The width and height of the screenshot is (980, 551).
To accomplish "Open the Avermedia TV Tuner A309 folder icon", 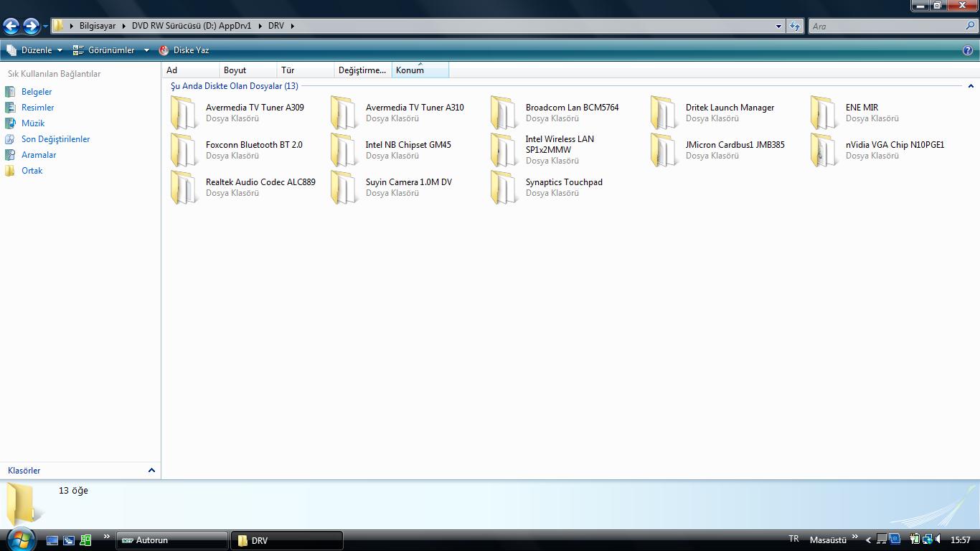I will pos(184,113).
